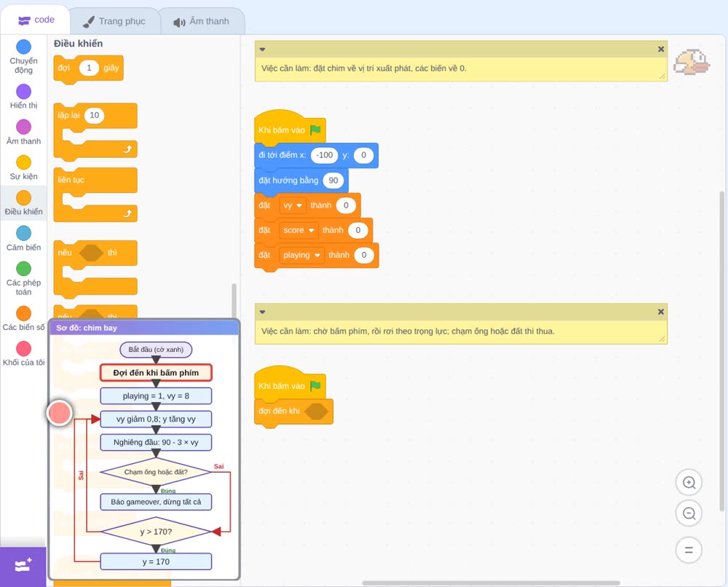Close the comment about chờ bấm phím
The image size is (728, 587).
click(x=661, y=312)
